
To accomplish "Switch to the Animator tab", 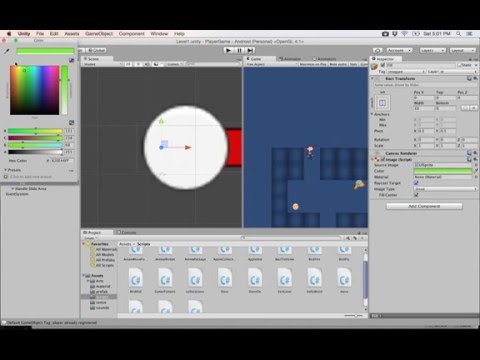I will click(291, 59).
